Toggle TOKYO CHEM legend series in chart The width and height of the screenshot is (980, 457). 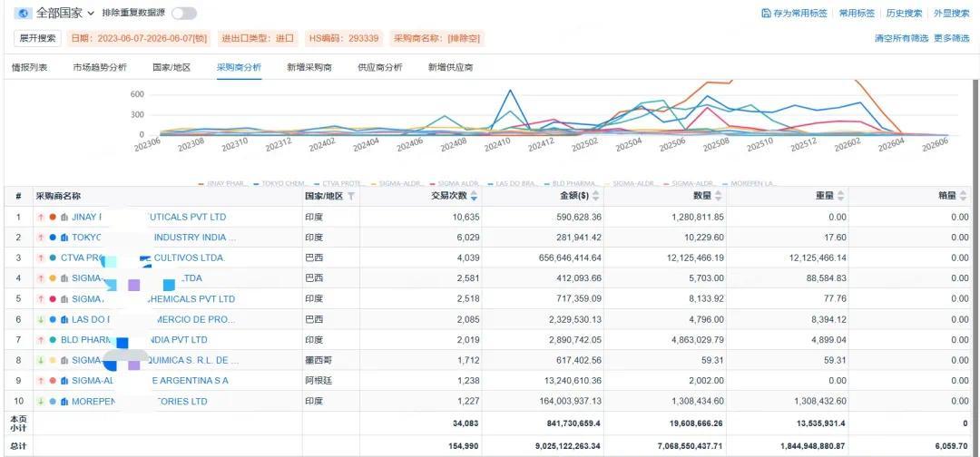tap(281, 183)
